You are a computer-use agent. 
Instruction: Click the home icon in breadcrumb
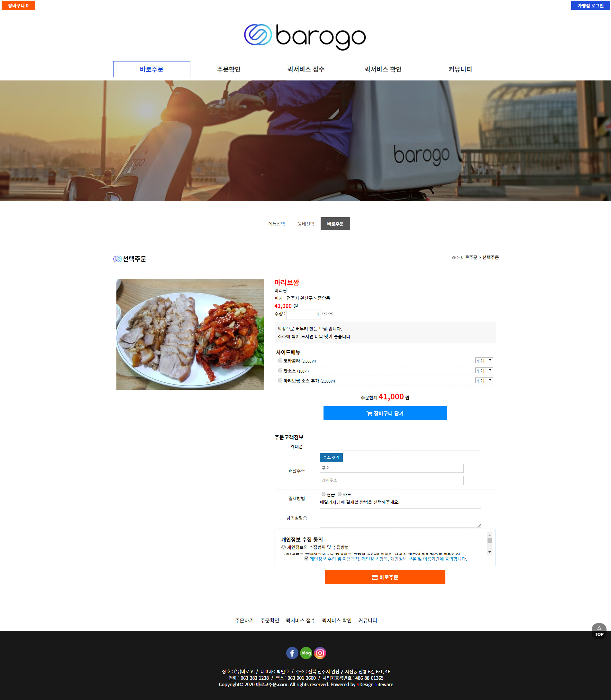tap(453, 257)
